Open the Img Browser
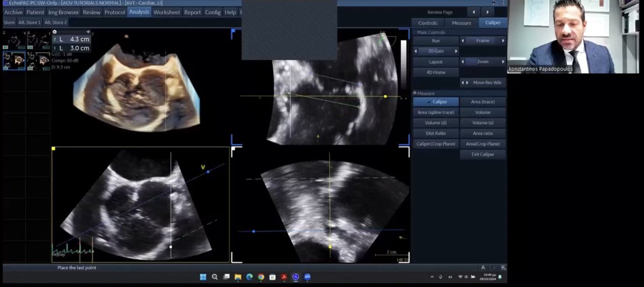Viewport: 644px width, 287px height. [x=63, y=12]
